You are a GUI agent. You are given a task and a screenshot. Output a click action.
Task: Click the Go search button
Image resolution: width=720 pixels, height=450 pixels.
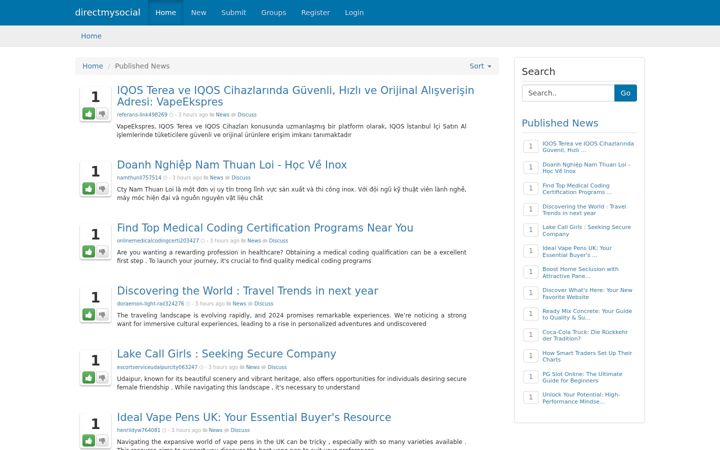coord(625,93)
